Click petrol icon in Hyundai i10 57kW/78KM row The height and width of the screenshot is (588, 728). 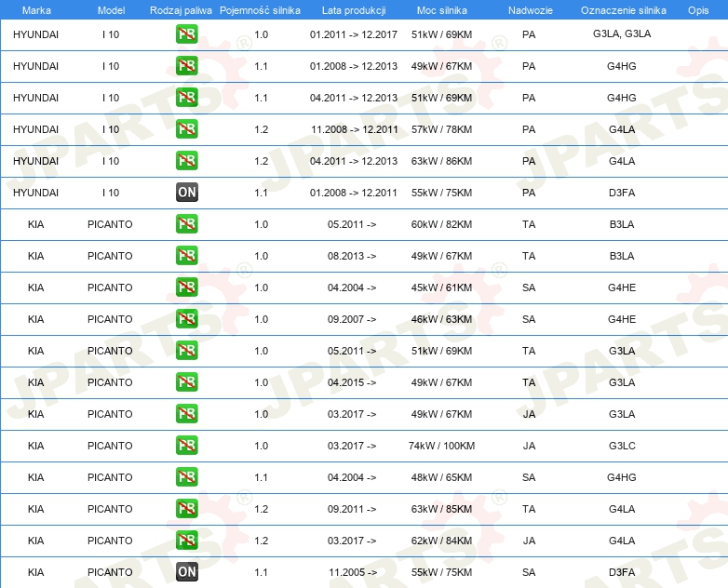pos(186,129)
